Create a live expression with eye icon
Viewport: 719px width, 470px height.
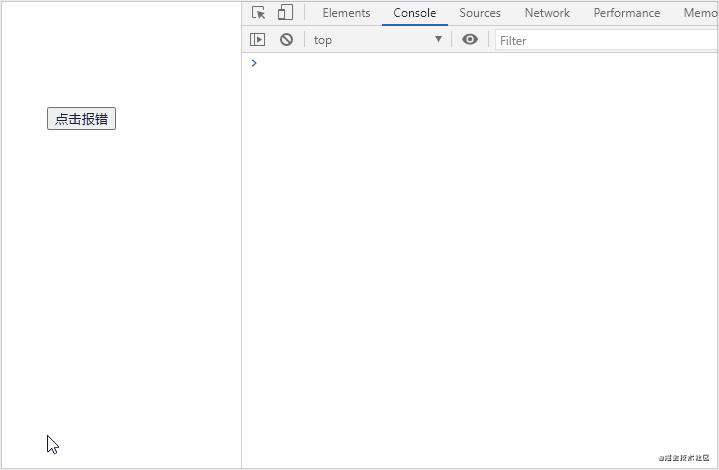(x=470, y=39)
